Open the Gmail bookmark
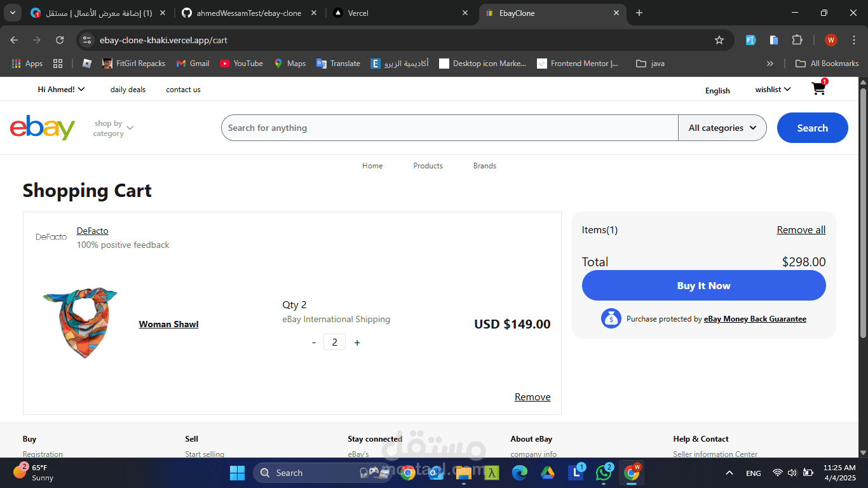Image resolution: width=868 pixels, height=488 pixels. [193, 64]
